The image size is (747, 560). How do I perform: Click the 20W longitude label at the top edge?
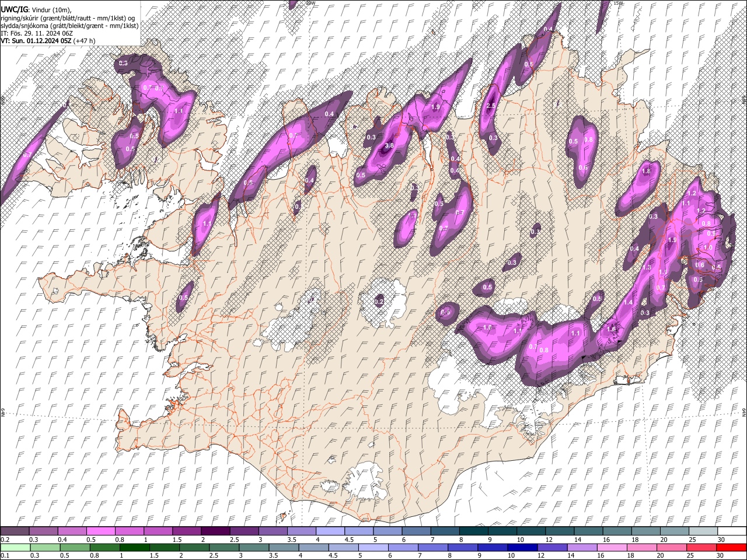click(311, 3)
